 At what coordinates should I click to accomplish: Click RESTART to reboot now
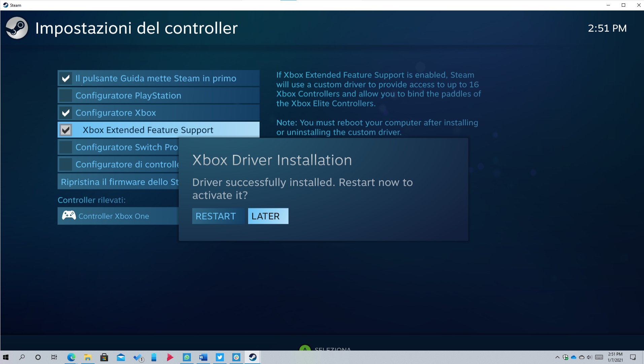coord(218,216)
